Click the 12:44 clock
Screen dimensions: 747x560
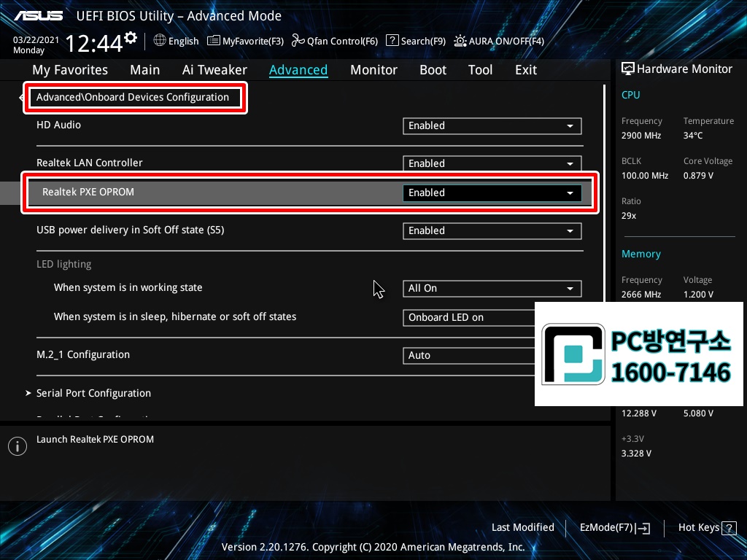94,44
